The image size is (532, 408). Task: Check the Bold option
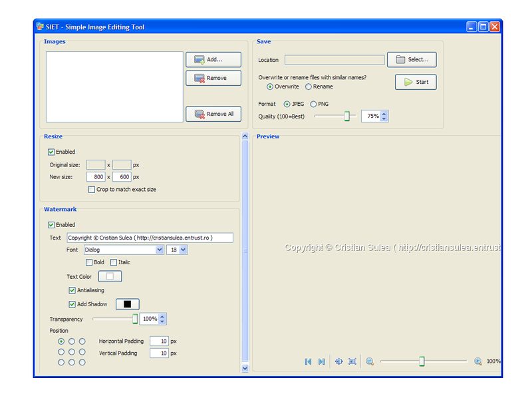click(89, 262)
